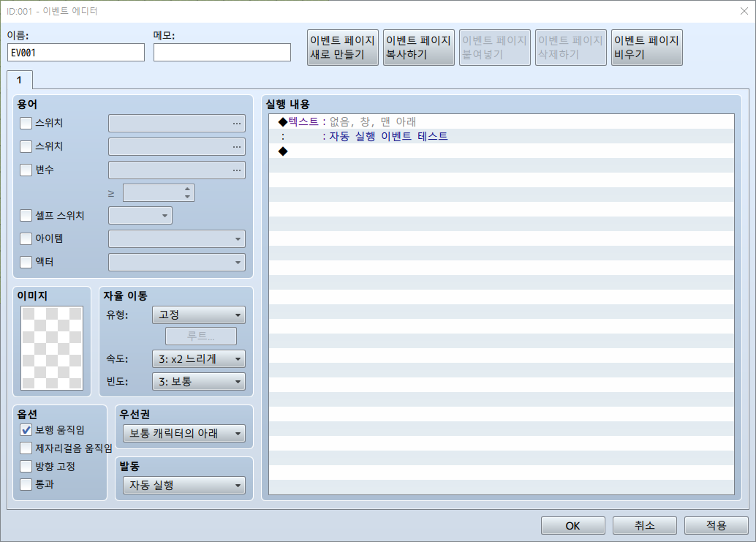Tick the 액터 condition checkbox
Screen dimensions: 756x542
click(26, 262)
